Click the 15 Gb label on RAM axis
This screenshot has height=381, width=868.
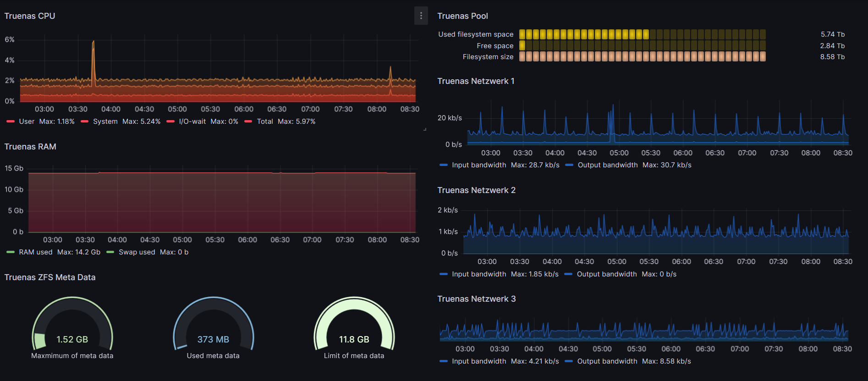click(14, 169)
